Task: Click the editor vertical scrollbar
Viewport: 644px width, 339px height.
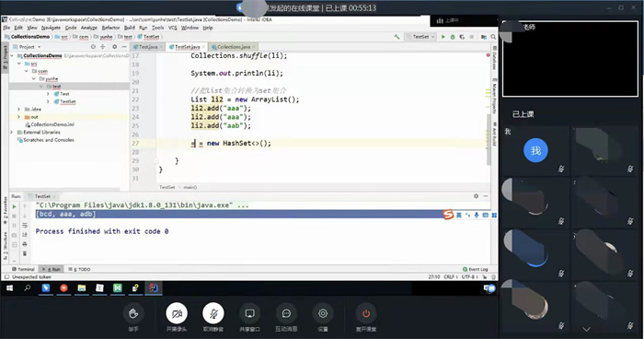Action: (489, 139)
